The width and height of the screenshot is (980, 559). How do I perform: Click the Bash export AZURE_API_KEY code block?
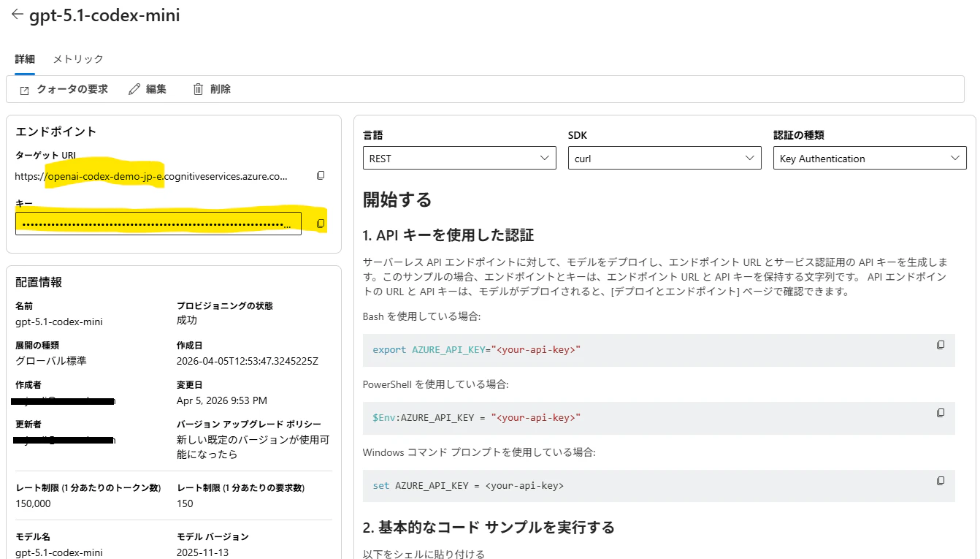coord(659,350)
